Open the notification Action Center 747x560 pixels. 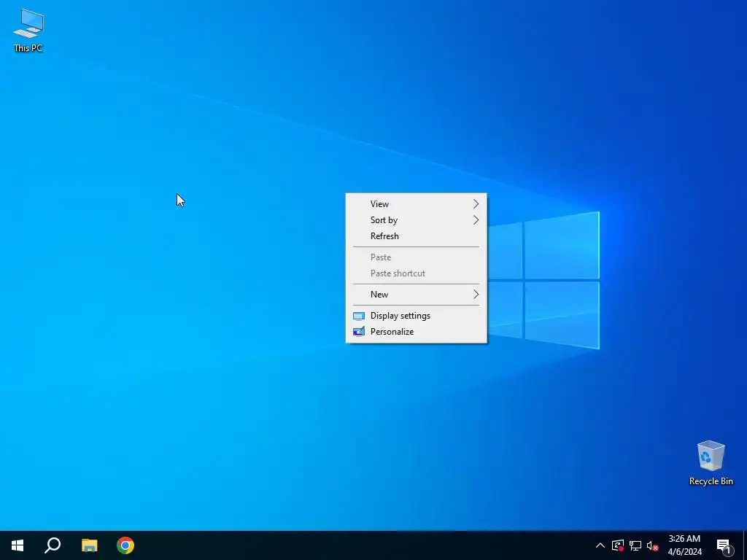724,545
